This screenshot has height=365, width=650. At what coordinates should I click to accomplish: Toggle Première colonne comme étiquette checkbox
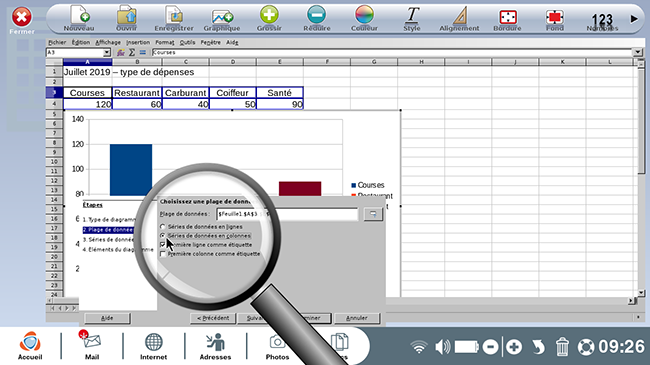pyautogui.click(x=162, y=254)
